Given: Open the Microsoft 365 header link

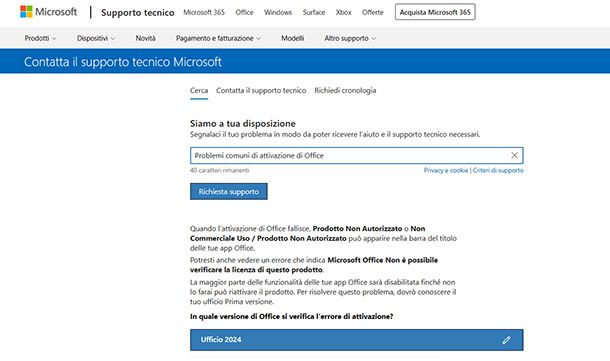Looking at the screenshot, I should click(x=204, y=12).
